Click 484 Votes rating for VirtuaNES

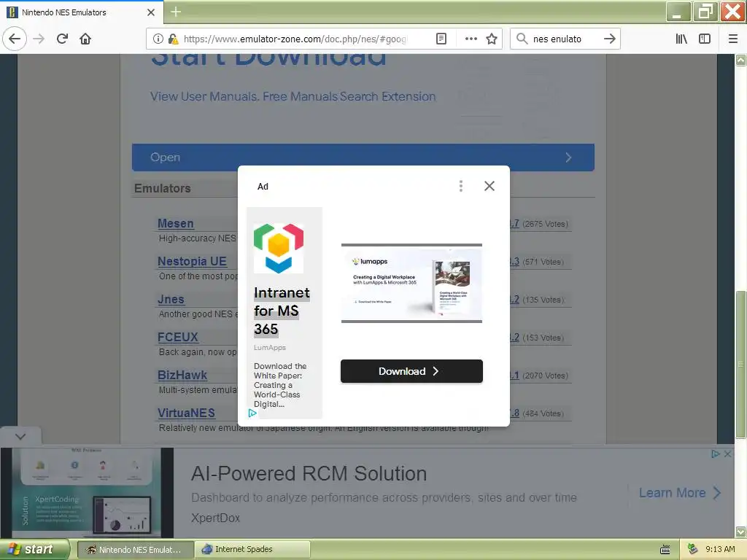pyautogui.click(x=543, y=414)
